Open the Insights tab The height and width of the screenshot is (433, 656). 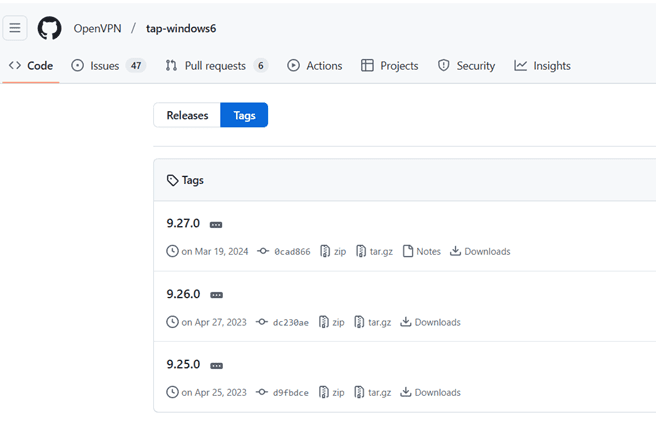pyautogui.click(x=542, y=66)
